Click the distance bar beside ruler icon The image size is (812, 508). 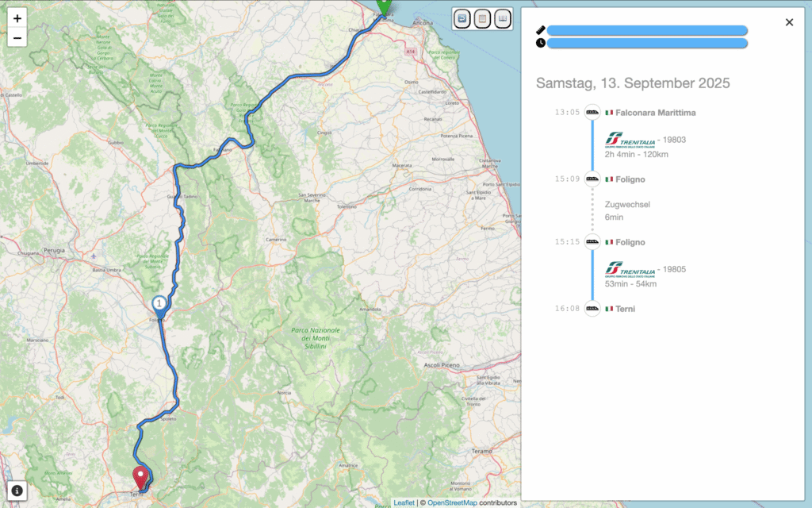tap(647, 30)
